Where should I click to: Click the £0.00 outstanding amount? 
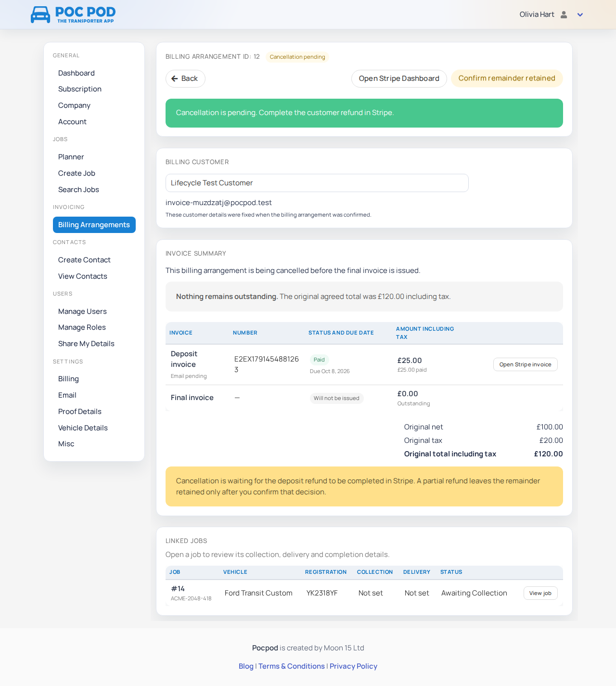[408, 394]
